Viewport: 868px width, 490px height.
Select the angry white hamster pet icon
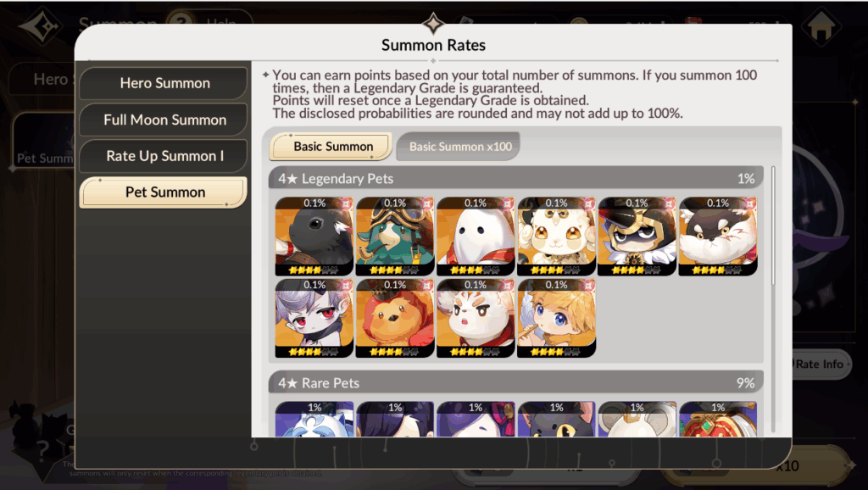point(476,318)
